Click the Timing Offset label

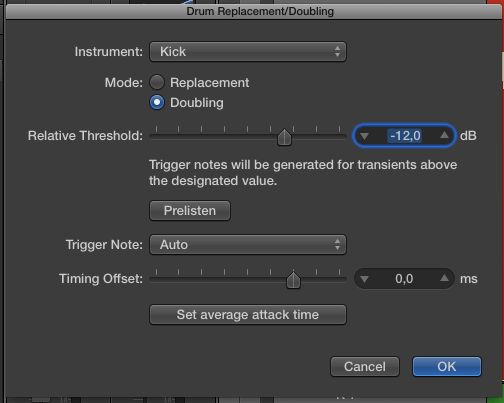(x=101, y=279)
